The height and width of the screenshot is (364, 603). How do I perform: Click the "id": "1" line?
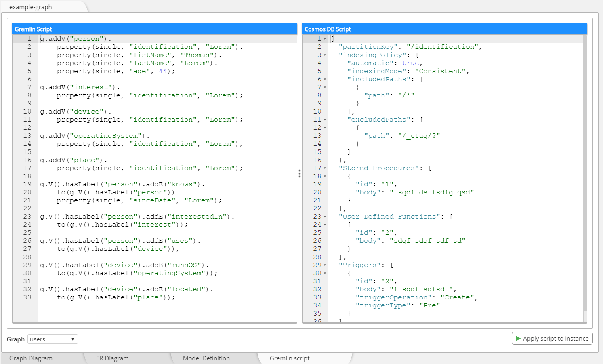point(376,184)
